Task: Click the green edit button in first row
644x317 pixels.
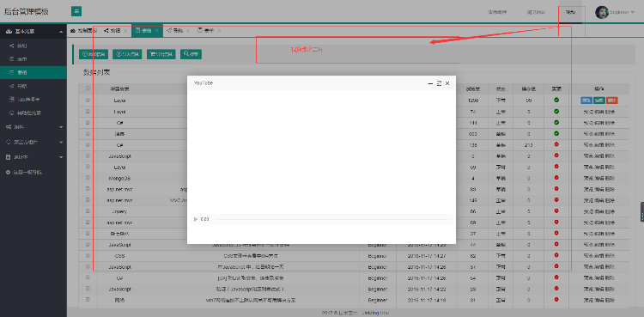Action: (x=599, y=101)
